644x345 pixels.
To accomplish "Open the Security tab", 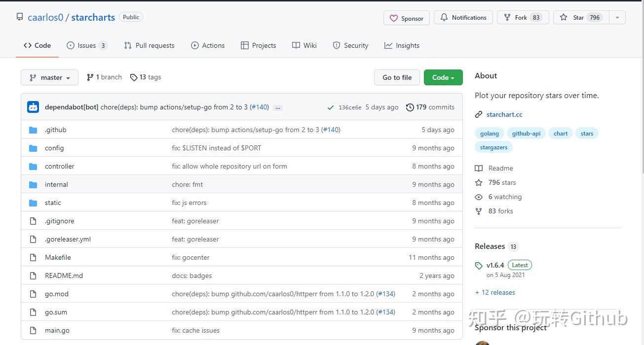I will (350, 45).
